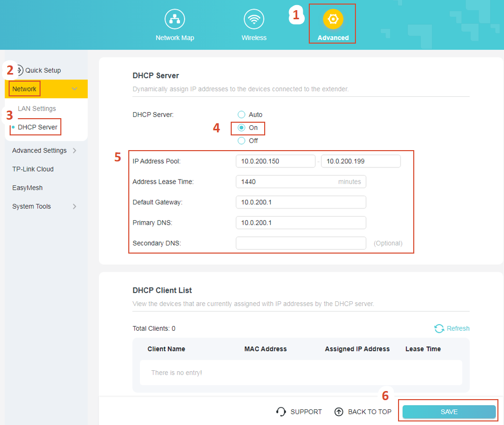The height and width of the screenshot is (425, 504).
Task: Click 'There is no entry!' text
Action: [176, 373]
